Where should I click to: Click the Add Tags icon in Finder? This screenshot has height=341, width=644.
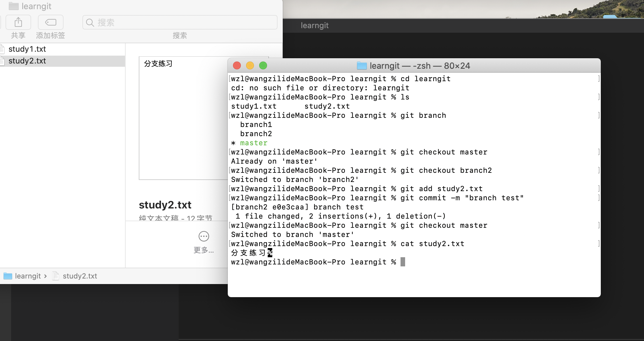(x=51, y=22)
